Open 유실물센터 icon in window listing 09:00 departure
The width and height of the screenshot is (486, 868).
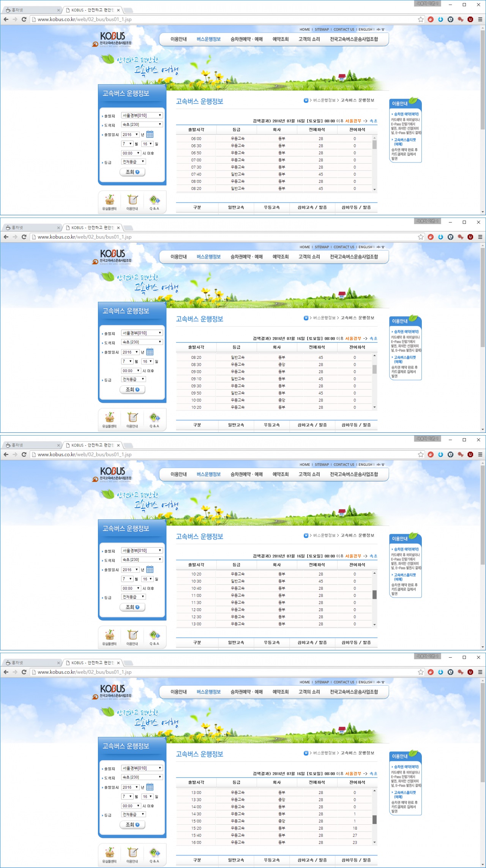[x=109, y=418]
